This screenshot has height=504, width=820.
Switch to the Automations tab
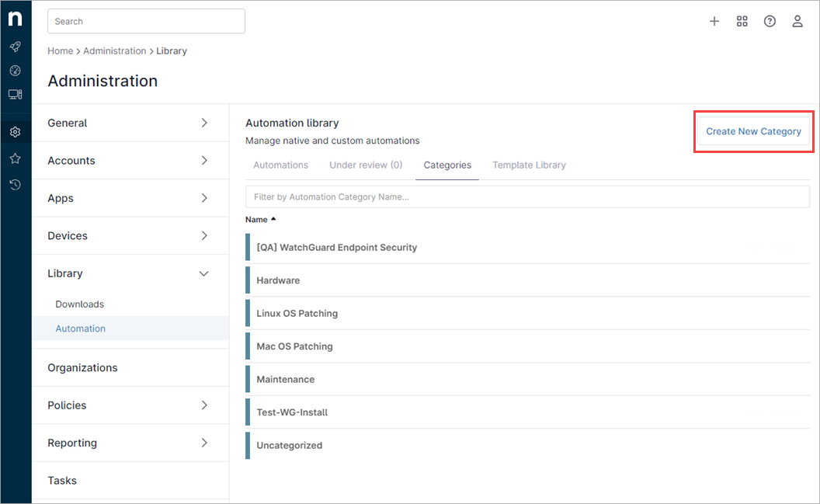coord(280,165)
